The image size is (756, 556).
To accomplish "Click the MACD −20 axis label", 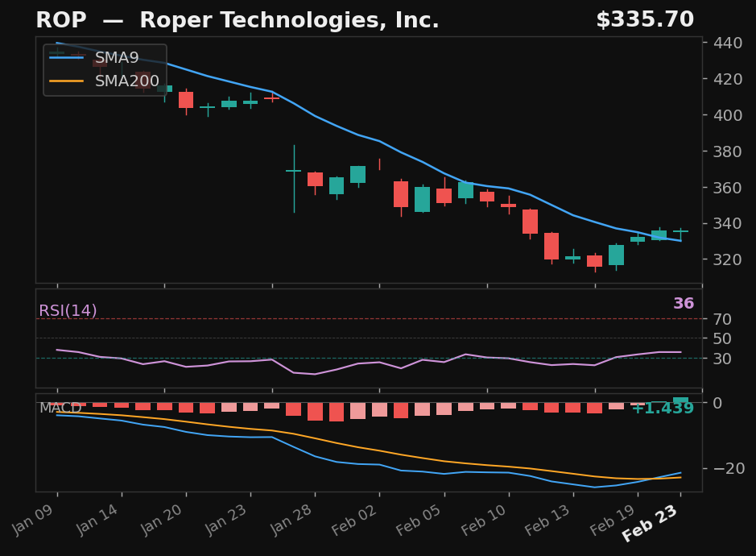I will click(729, 468).
